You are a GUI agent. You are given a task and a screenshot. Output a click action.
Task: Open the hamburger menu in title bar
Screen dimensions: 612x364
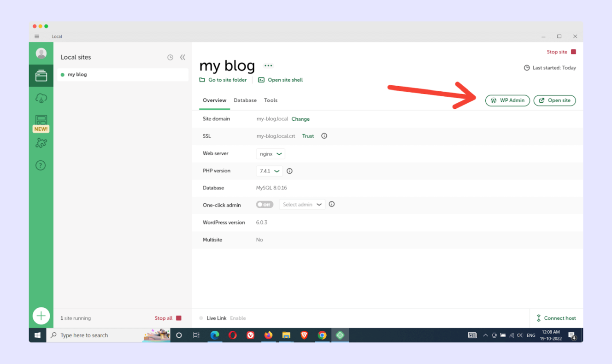click(37, 36)
